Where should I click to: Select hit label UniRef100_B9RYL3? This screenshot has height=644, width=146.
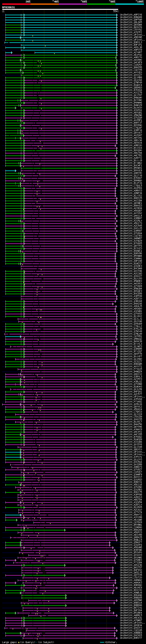point(131,42)
